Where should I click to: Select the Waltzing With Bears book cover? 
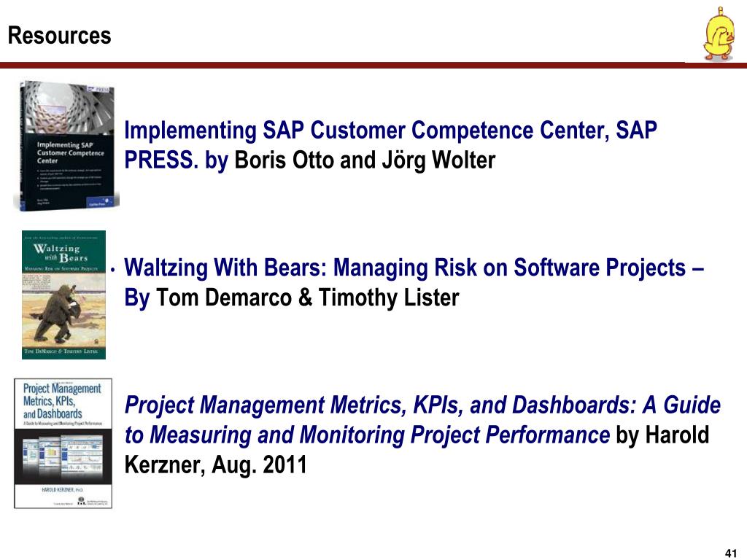[x=64, y=295]
